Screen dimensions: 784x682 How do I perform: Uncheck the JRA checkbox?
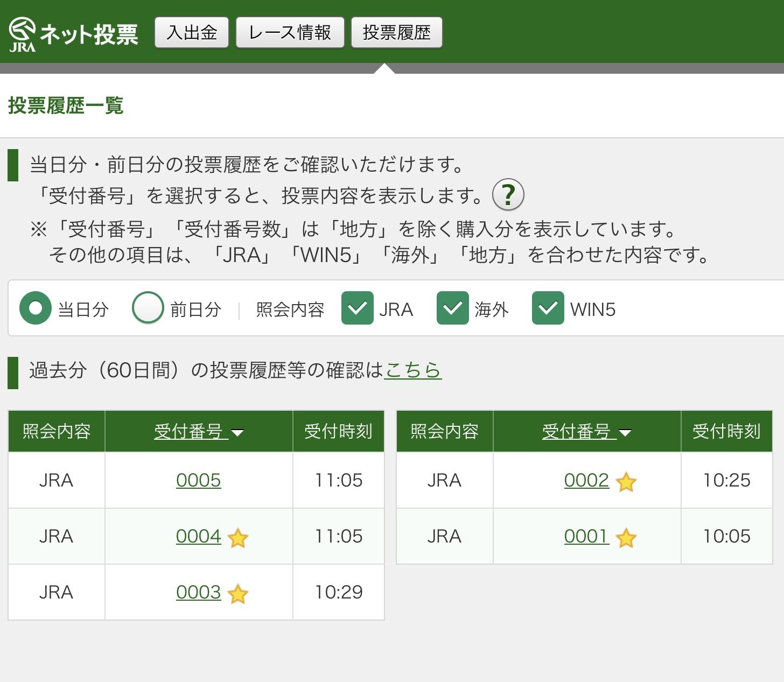(x=358, y=308)
